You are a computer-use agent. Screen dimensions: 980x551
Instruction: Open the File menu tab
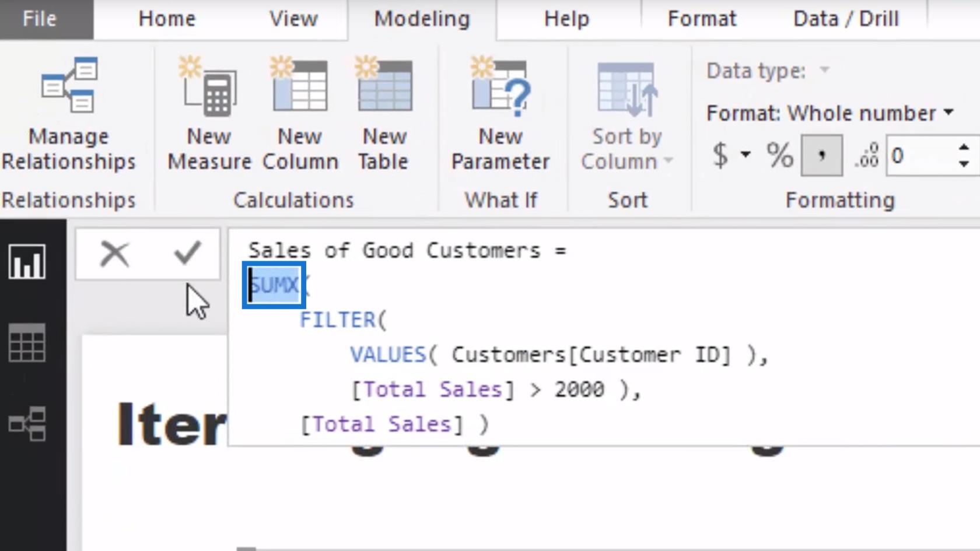40,19
